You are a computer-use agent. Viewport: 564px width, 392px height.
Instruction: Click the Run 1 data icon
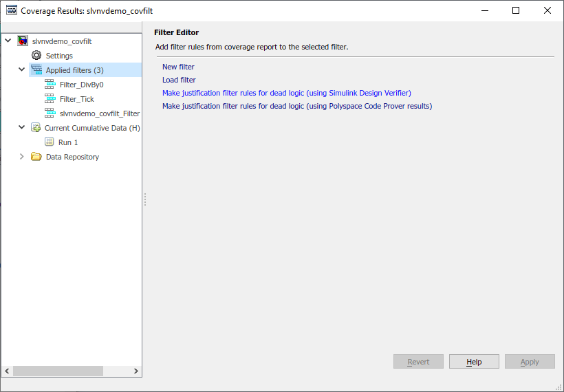point(50,142)
